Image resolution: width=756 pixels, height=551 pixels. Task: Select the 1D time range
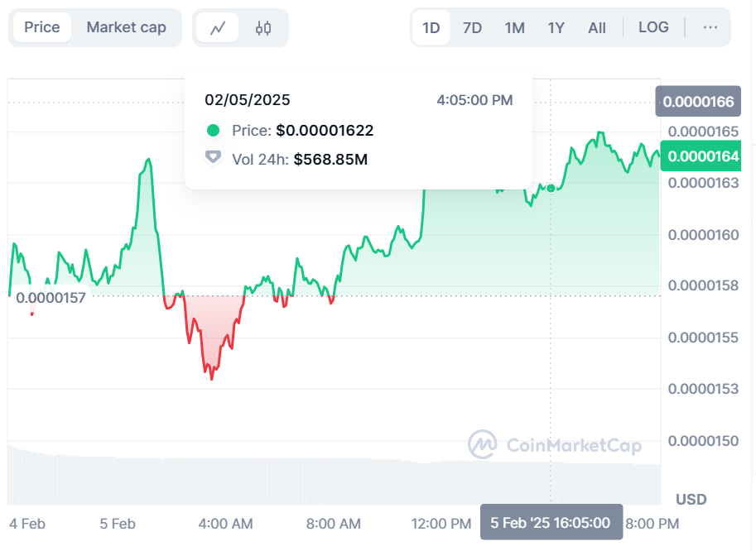(x=431, y=27)
